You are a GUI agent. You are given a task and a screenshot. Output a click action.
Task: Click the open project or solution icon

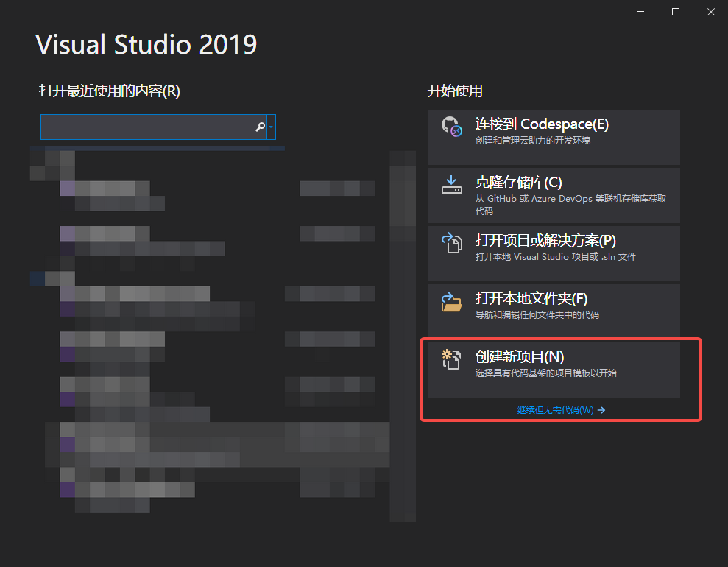tap(451, 242)
